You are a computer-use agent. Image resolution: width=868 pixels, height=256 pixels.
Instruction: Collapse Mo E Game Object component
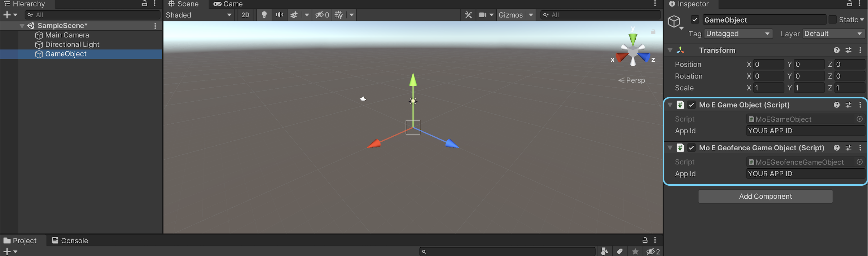click(x=670, y=105)
